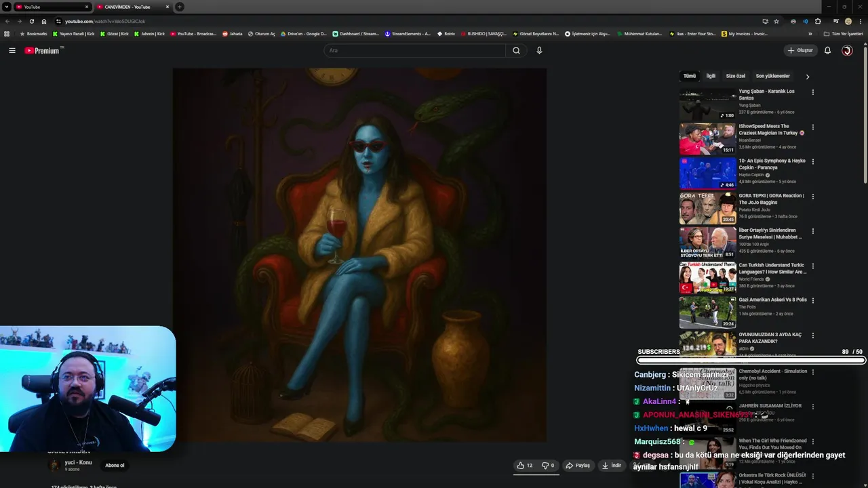
Task: View site information icon in address bar
Action: pyautogui.click(x=58, y=21)
